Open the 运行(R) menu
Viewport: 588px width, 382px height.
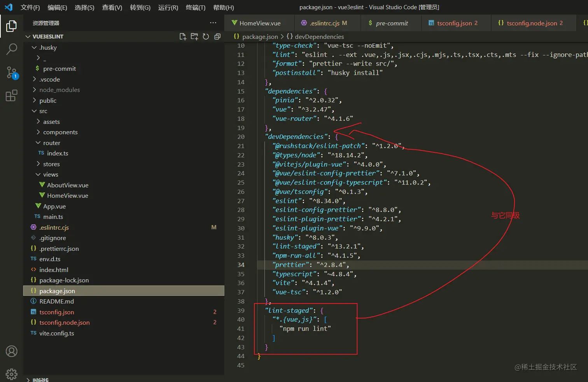click(168, 7)
